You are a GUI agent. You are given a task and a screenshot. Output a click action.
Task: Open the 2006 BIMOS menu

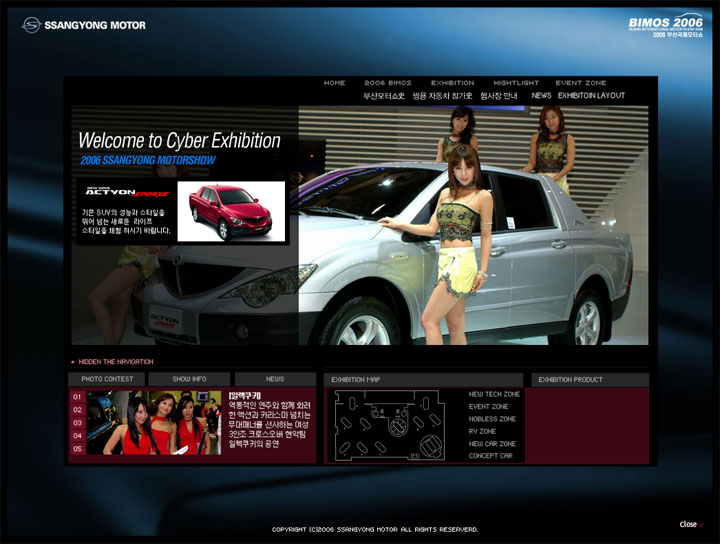[x=387, y=83]
